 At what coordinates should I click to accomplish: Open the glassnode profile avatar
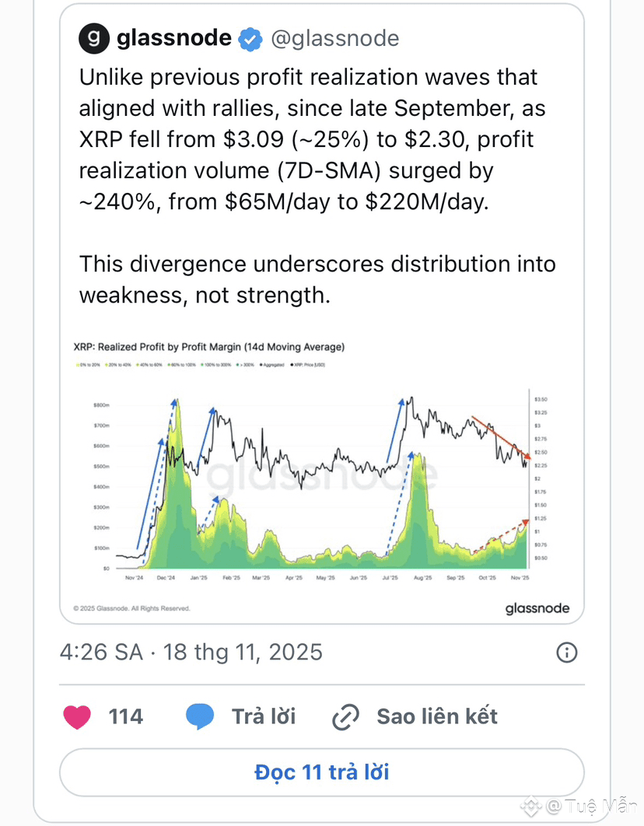click(x=94, y=38)
